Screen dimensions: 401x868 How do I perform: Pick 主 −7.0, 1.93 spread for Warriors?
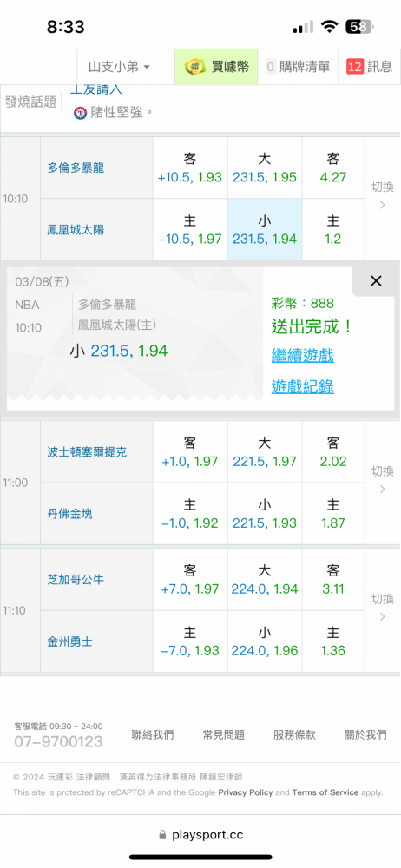[x=190, y=641]
